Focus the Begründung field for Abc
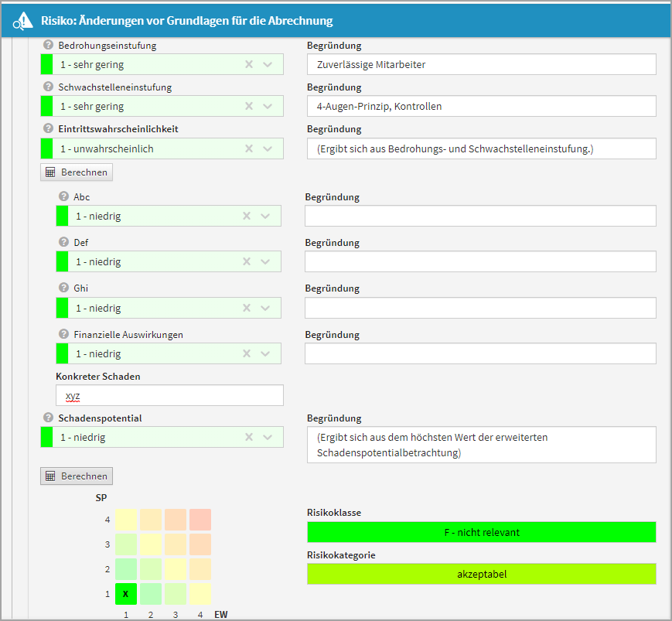This screenshot has width=672, height=621. (479, 216)
